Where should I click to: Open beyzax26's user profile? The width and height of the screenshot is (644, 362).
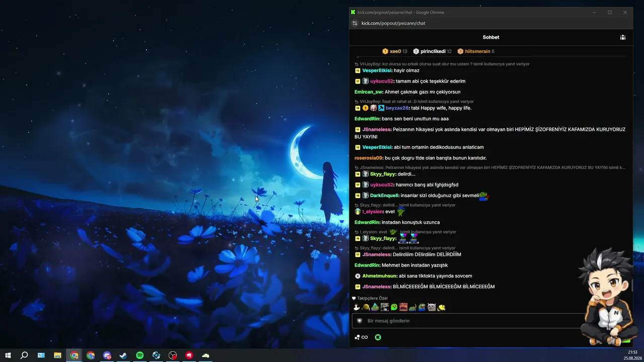click(x=397, y=108)
